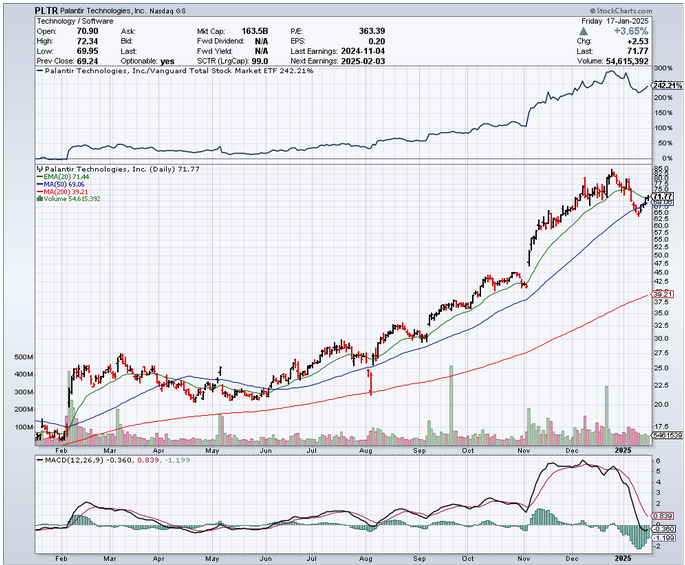Click the volume bars icon in legend
The image size is (685, 565).
point(39,199)
